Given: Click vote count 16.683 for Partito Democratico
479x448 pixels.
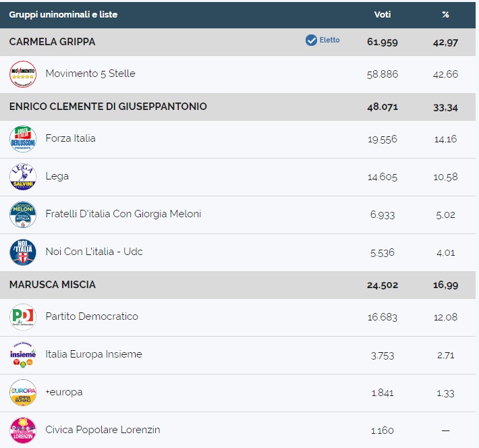Looking at the screenshot, I should pos(383,317).
